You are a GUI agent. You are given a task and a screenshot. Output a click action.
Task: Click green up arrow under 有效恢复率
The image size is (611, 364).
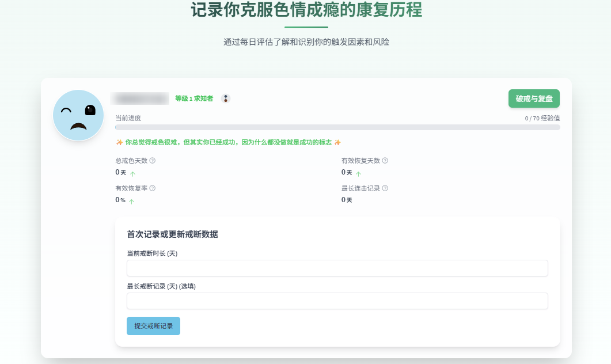[x=131, y=201]
